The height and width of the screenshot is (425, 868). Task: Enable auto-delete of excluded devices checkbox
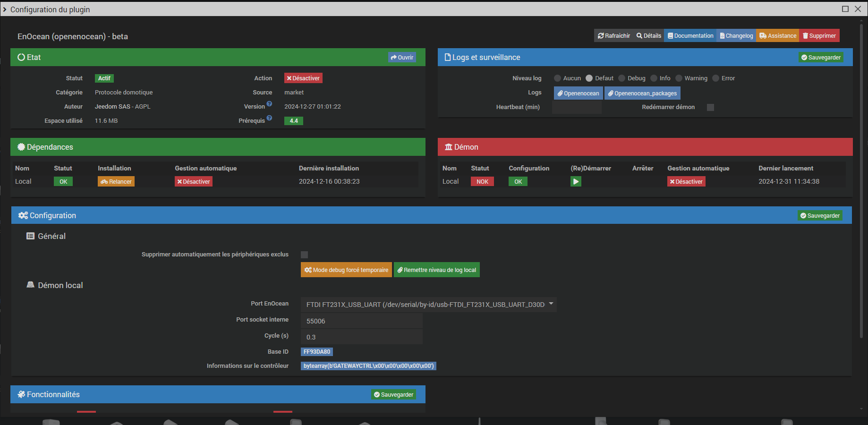[305, 255]
